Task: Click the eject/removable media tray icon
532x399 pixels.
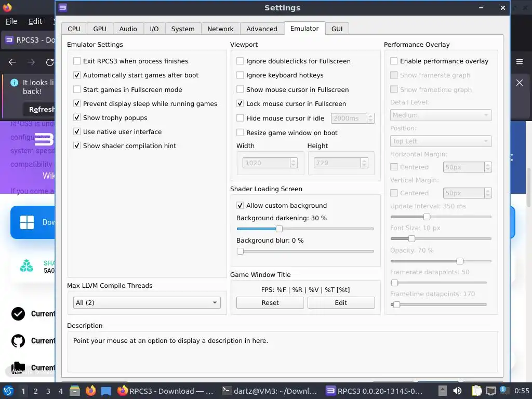Action: (443, 391)
